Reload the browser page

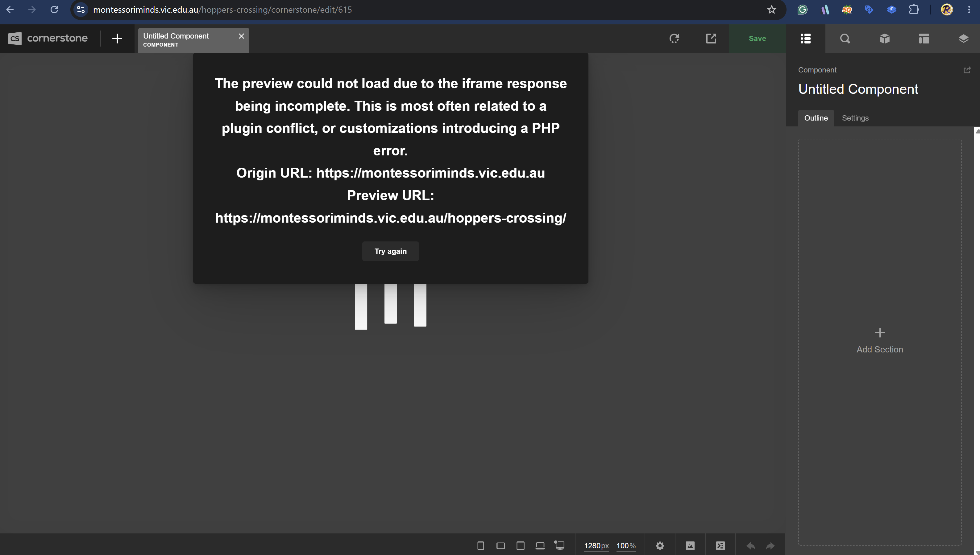(x=54, y=10)
